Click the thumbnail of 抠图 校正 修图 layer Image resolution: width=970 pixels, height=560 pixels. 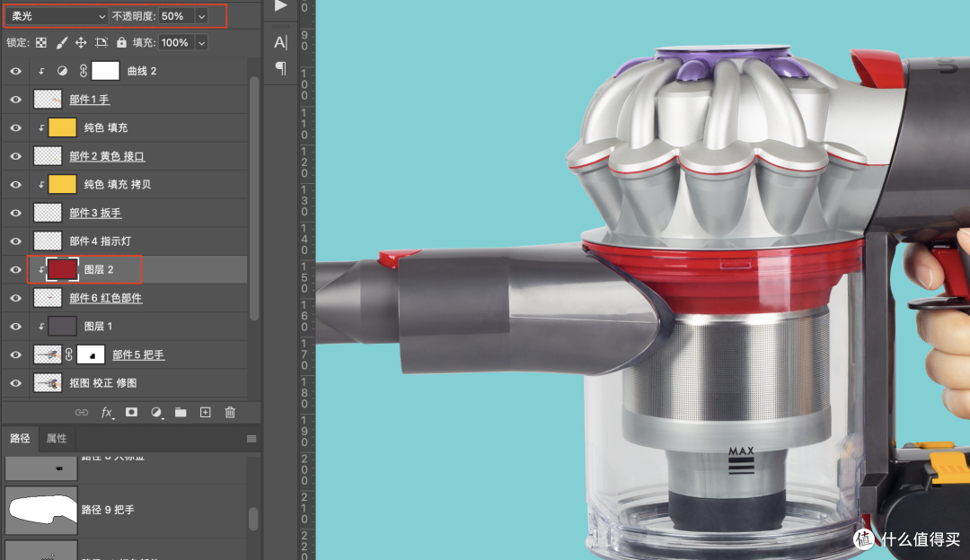(x=48, y=383)
